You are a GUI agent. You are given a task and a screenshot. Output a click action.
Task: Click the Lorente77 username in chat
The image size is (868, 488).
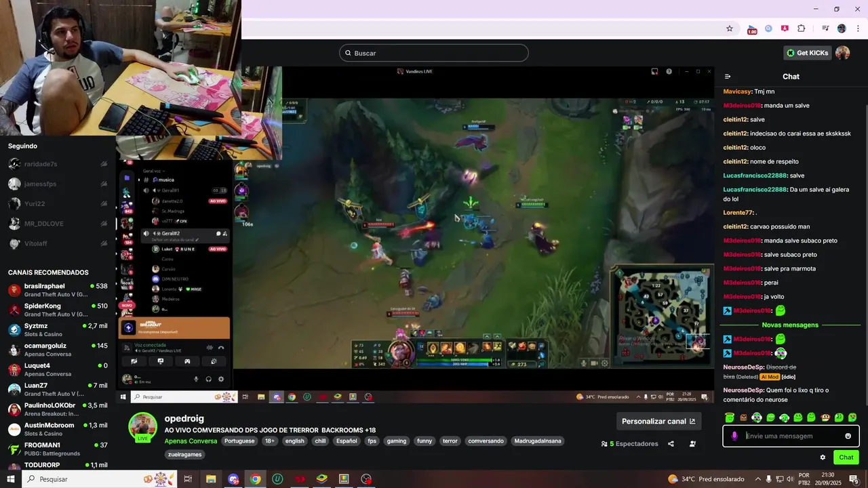coord(738,213)
